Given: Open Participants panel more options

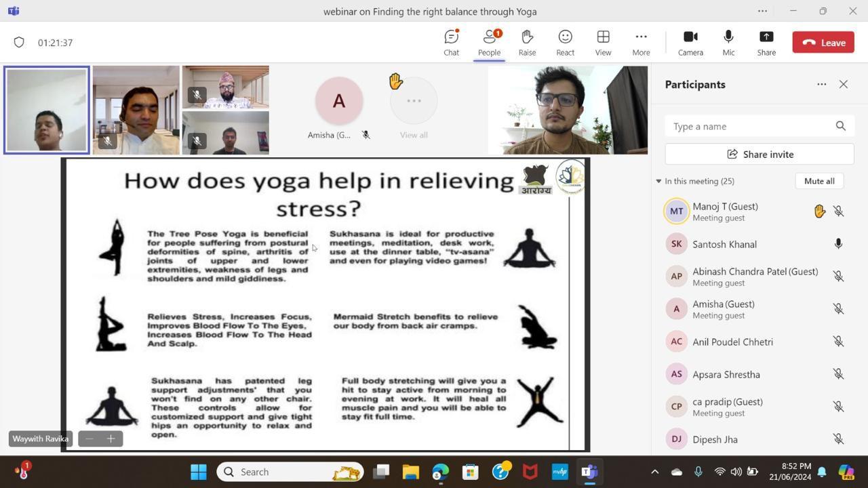Looking at the screenshot, I should (x=821, y=85).
